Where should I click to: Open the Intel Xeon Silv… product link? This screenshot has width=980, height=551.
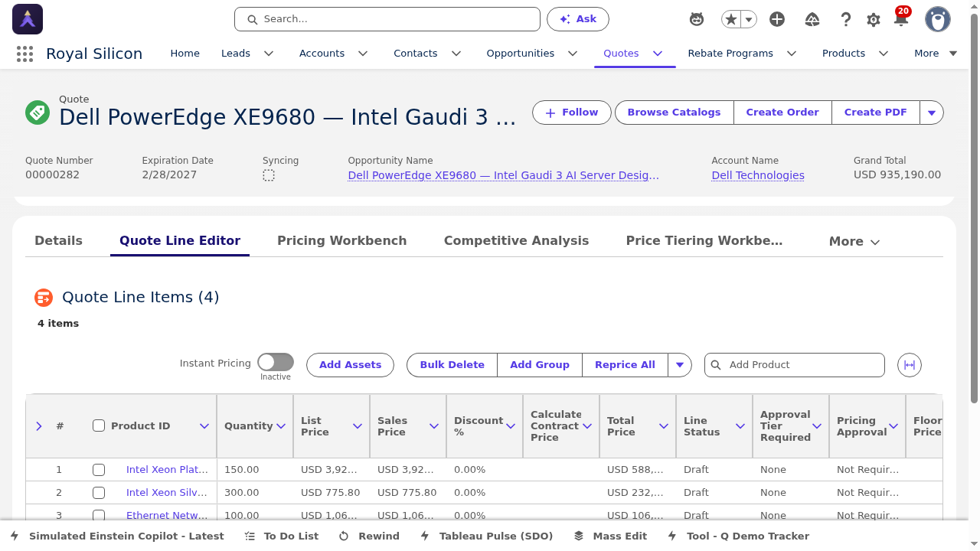pyautogui.click(x=167, y=493)
